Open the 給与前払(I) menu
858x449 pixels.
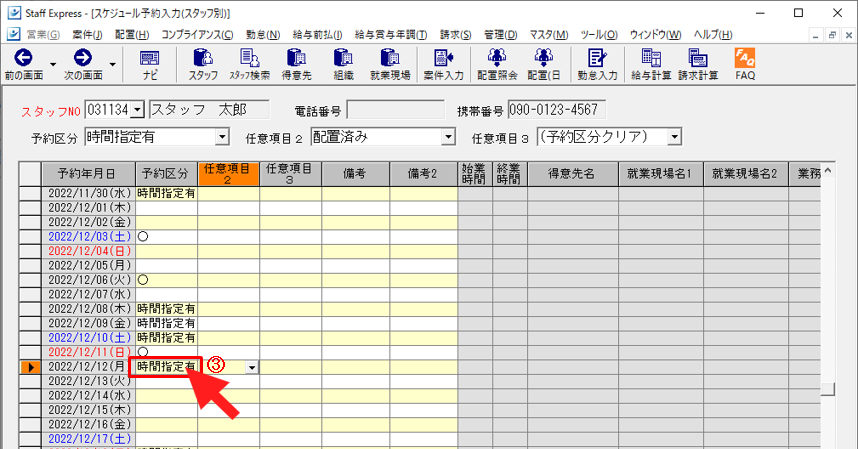(317, 35)
